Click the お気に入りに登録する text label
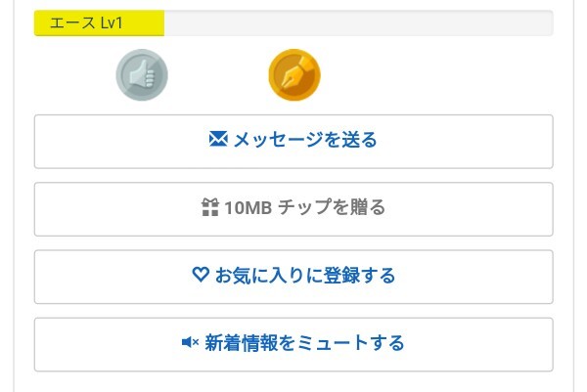 click(305, 277)
